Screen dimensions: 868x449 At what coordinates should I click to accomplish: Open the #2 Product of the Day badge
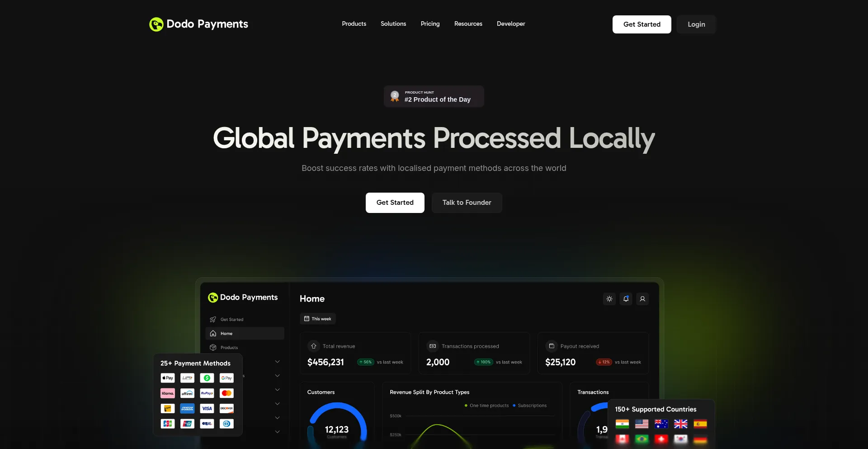coord(434,96)
